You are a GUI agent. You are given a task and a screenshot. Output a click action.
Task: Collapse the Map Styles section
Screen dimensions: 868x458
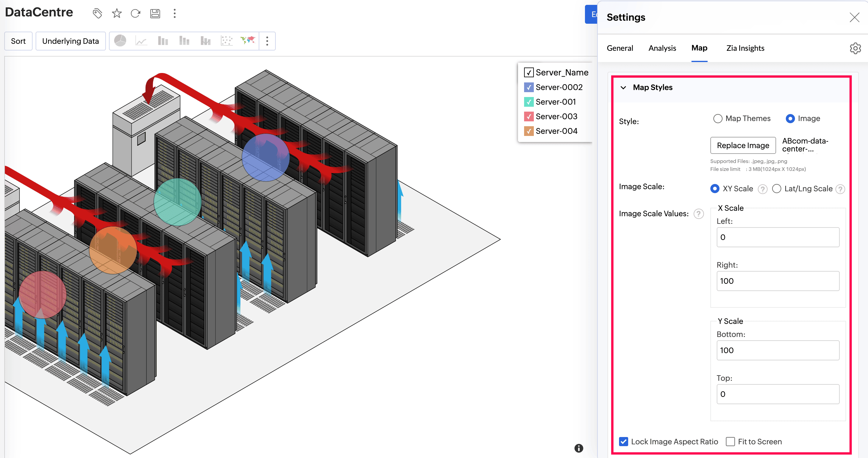623,88
